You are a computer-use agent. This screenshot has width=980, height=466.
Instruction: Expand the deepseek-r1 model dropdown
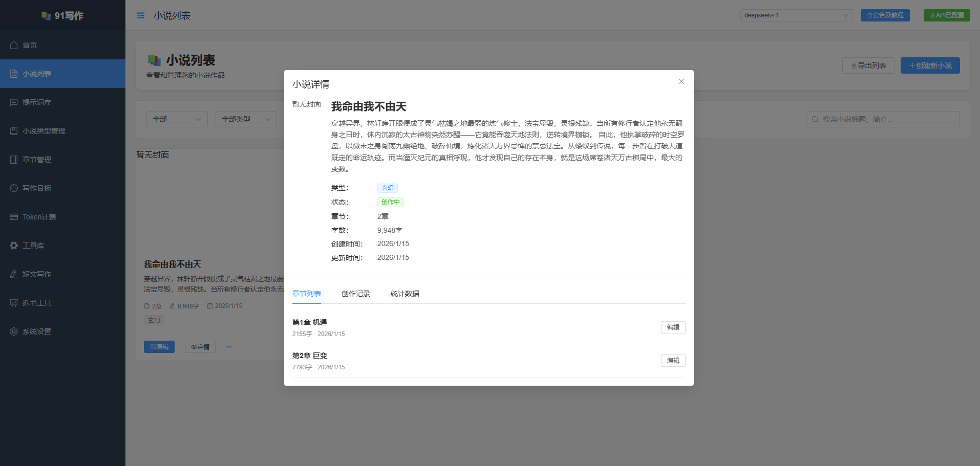pos(796,15)
